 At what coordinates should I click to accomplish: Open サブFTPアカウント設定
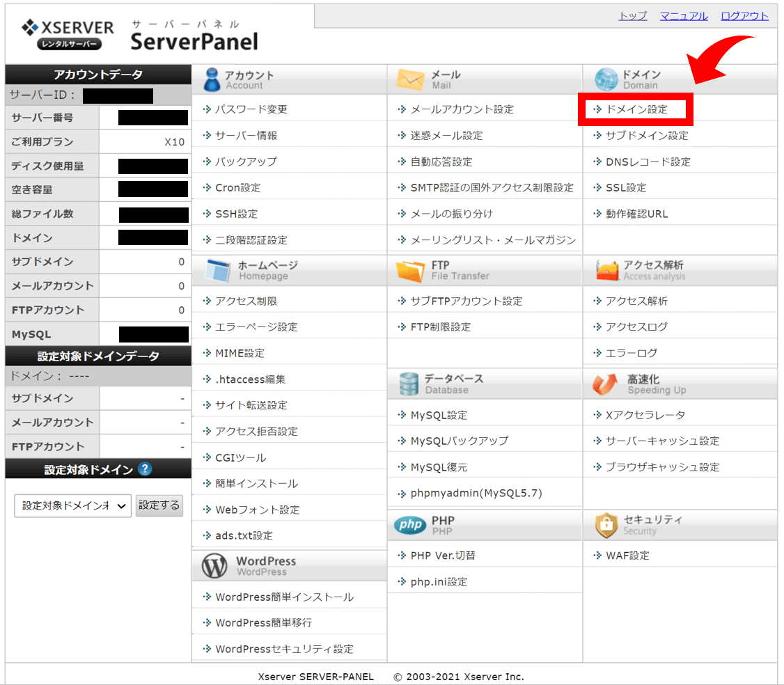tap(467, 301)
